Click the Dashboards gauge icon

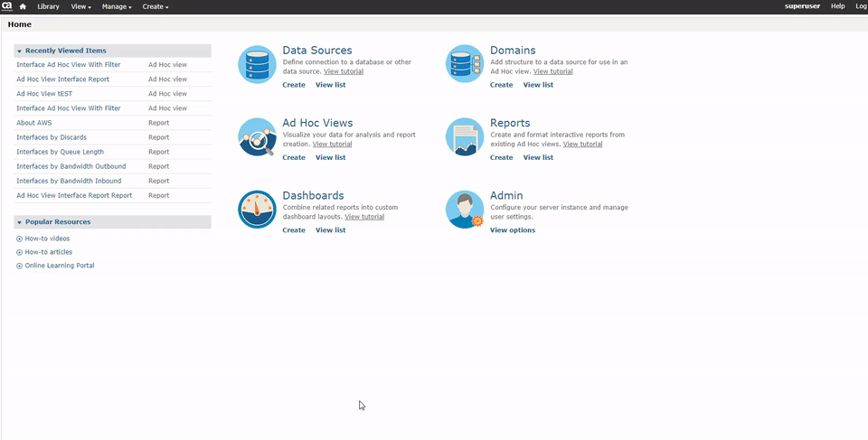[257, 210]
